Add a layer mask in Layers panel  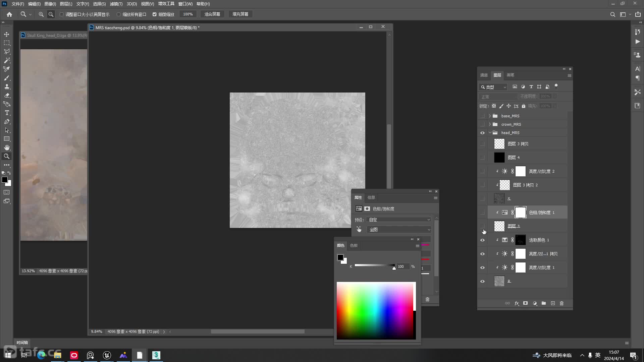(x=525, y=303)
